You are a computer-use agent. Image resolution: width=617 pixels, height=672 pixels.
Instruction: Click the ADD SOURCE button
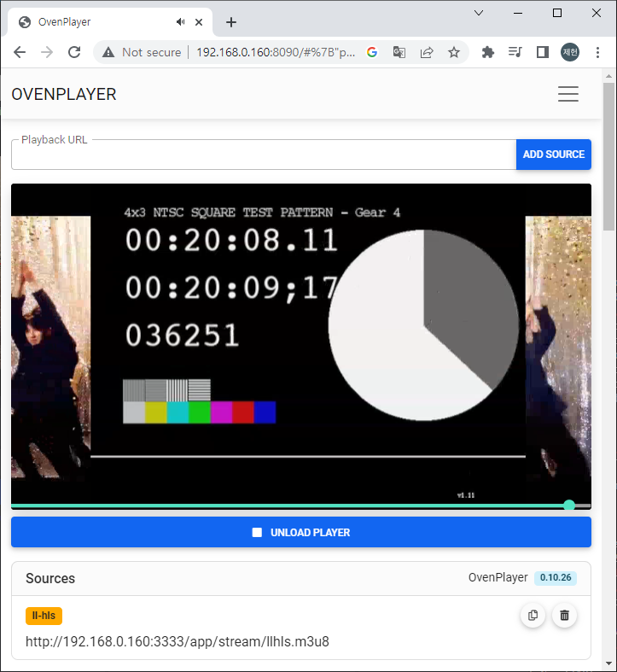[553, 155]
